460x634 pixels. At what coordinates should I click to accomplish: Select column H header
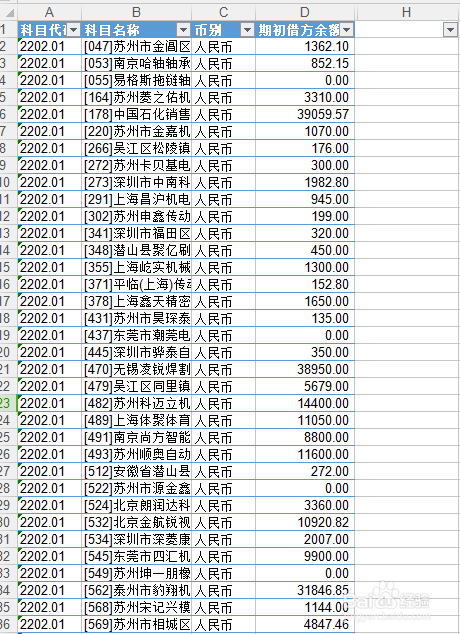click(x=407, y=13)
